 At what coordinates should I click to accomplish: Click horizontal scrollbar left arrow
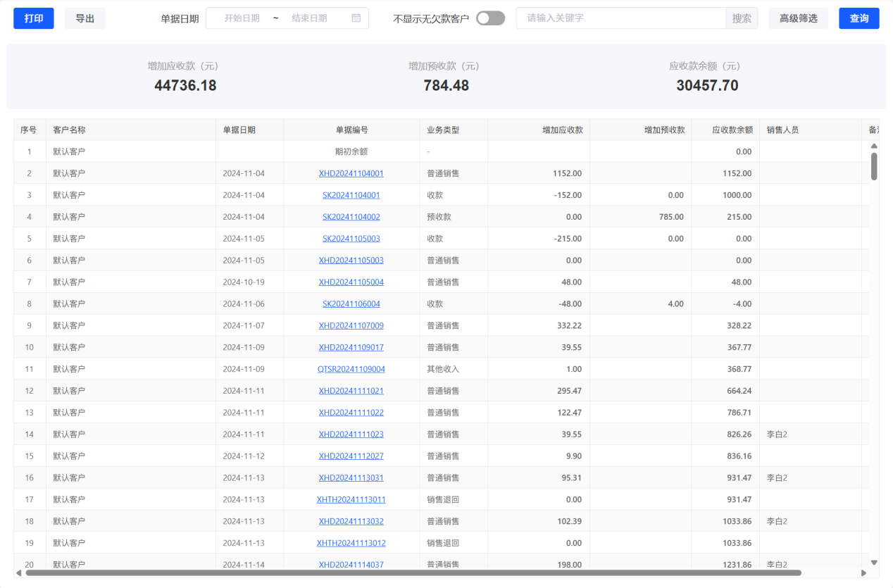tap(19, 573)
